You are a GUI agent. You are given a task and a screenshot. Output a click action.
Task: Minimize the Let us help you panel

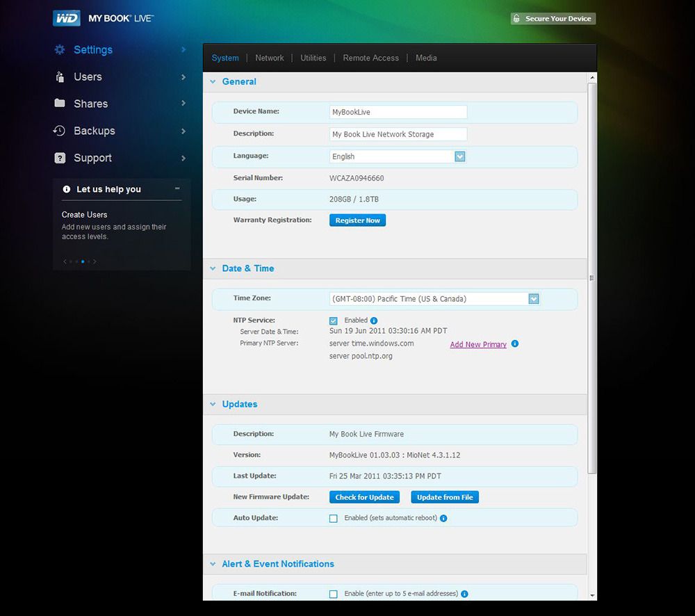tap(177, 188)
